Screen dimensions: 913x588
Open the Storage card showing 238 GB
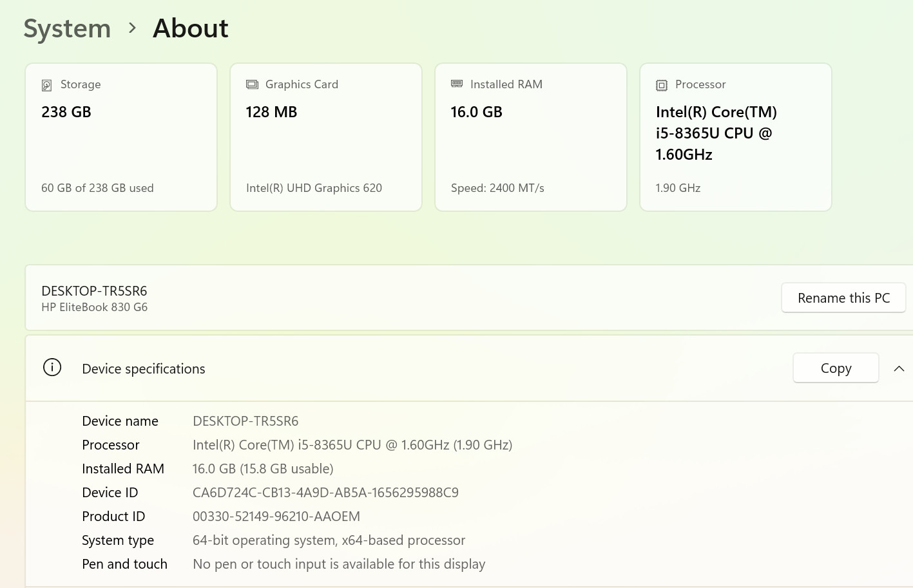click(x=121, y=137)
